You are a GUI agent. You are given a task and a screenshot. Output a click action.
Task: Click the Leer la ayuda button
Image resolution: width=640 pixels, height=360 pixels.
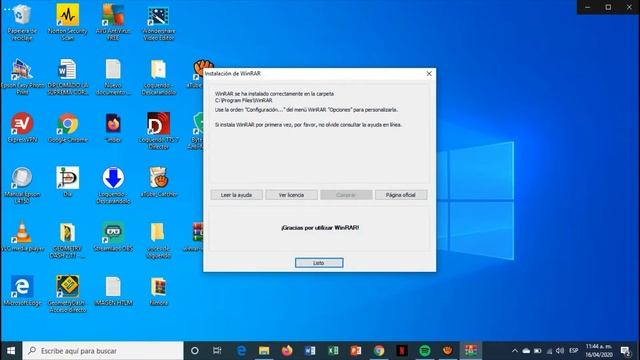pos(236,195)
